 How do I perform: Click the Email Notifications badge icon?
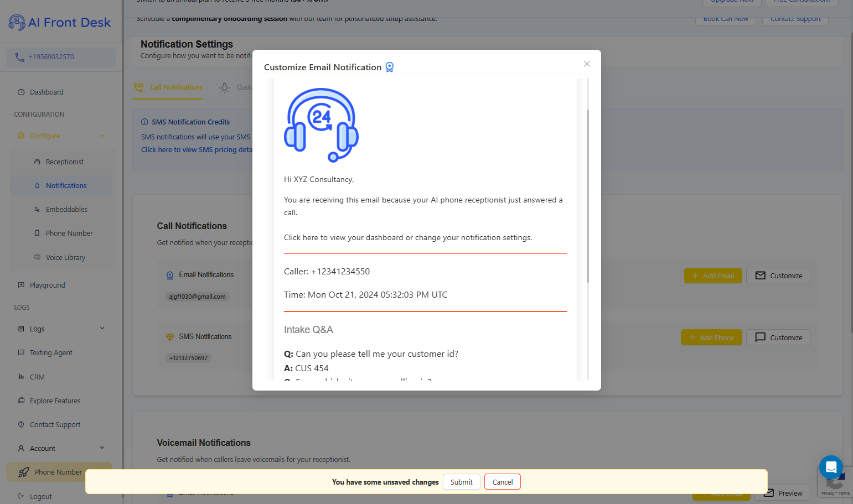(x=170, y=276)
